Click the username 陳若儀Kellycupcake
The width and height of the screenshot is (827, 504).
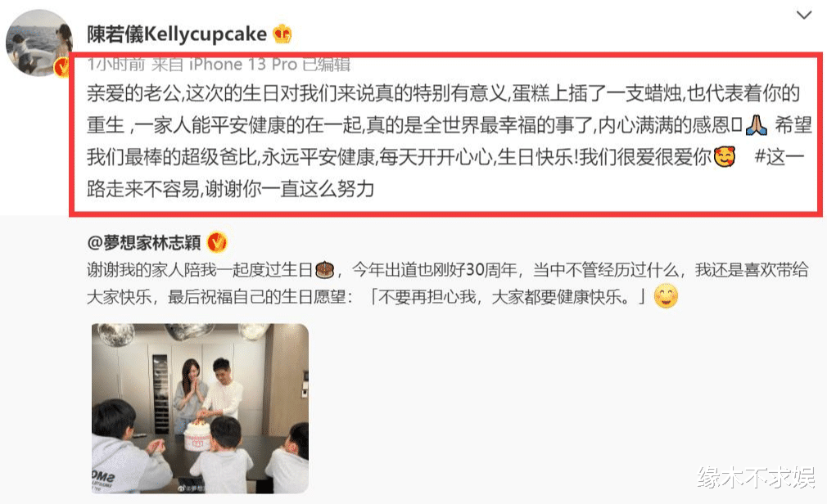(x=177, y=34)
